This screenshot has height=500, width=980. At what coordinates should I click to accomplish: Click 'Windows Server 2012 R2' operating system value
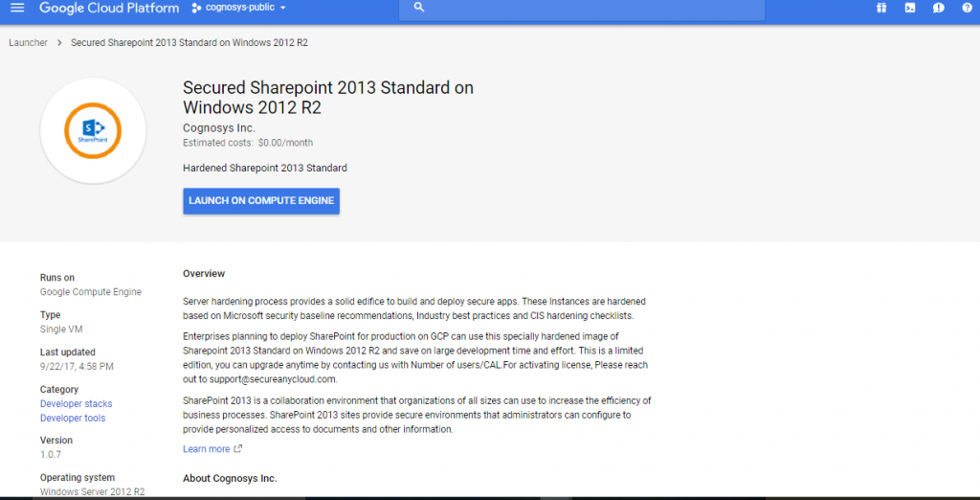[x=93, y=492]
